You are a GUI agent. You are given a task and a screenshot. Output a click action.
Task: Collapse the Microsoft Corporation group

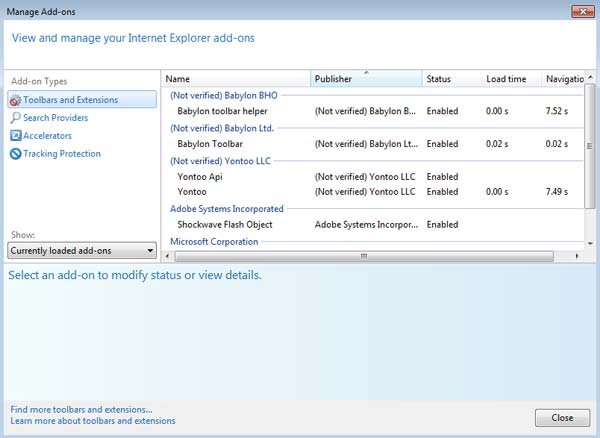point(214,242)
